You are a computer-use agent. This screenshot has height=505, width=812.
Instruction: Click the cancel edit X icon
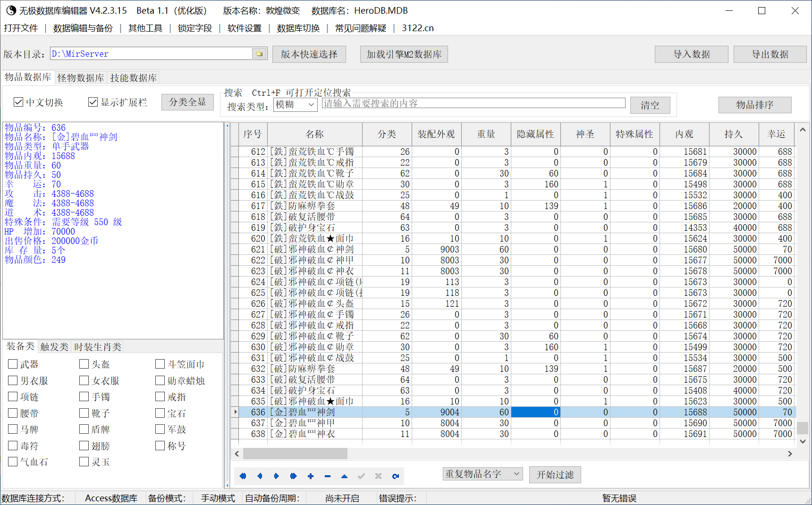click(378, 476)
